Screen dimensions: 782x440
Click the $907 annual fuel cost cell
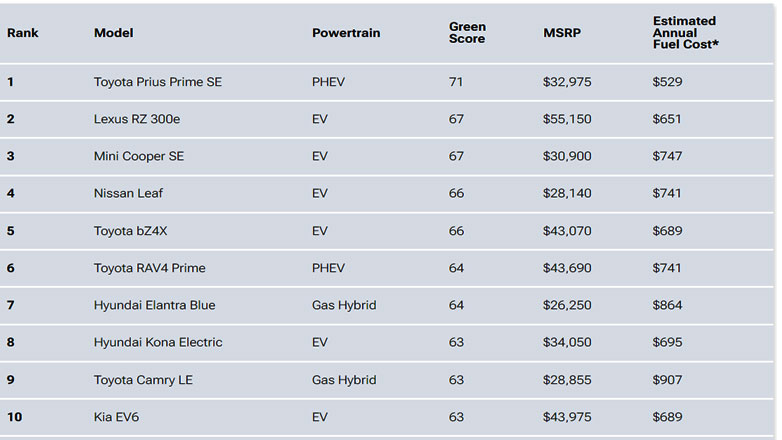667,380
